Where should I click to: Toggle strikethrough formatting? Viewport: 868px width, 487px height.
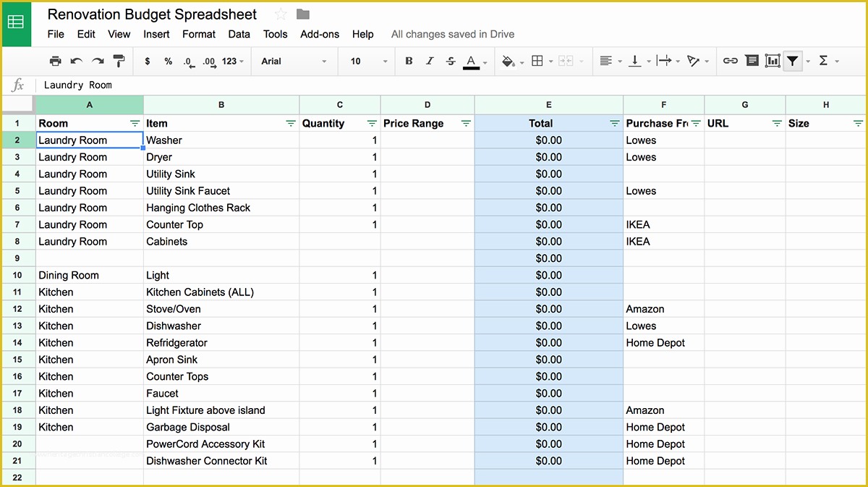tap(451, 62)
